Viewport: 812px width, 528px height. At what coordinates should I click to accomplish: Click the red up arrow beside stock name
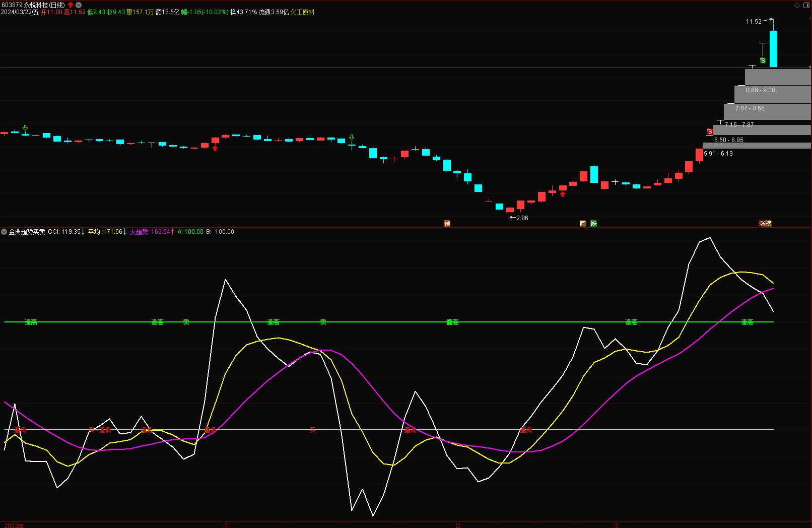71,5
